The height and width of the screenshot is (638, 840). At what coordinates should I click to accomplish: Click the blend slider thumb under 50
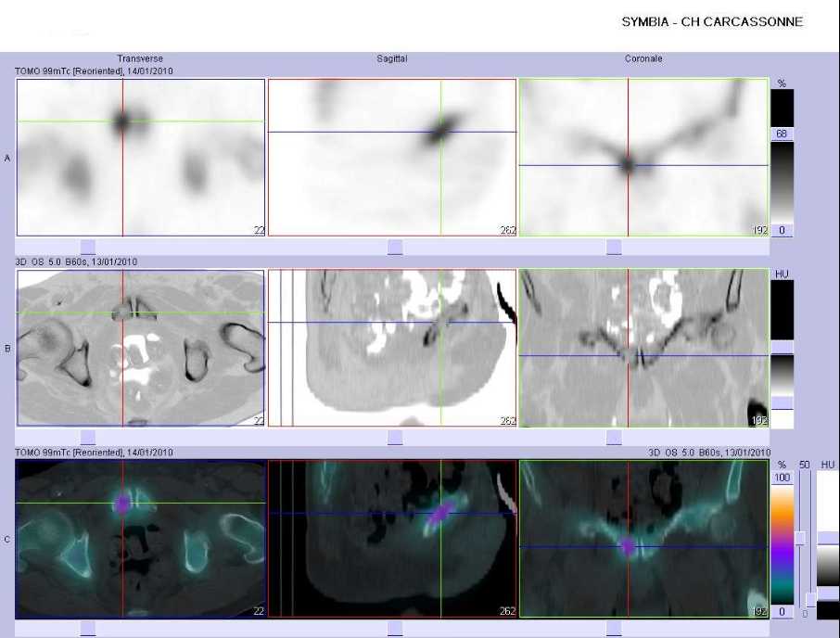800,539
